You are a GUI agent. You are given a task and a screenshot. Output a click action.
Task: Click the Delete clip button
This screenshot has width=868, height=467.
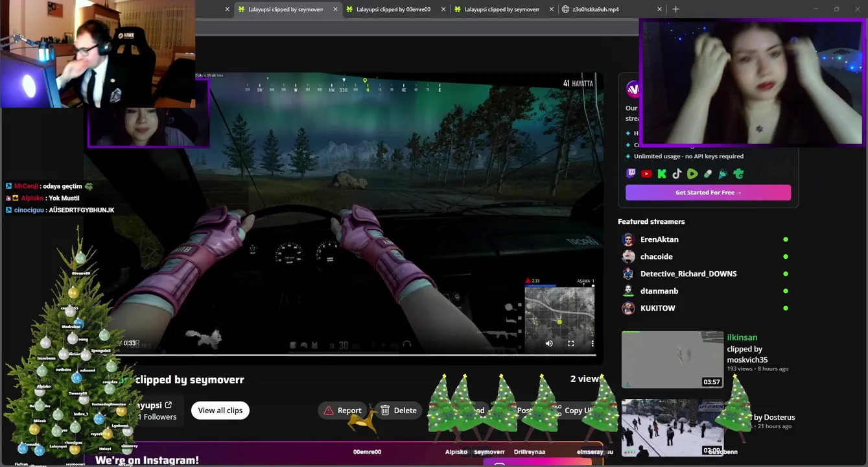(399, 411)
